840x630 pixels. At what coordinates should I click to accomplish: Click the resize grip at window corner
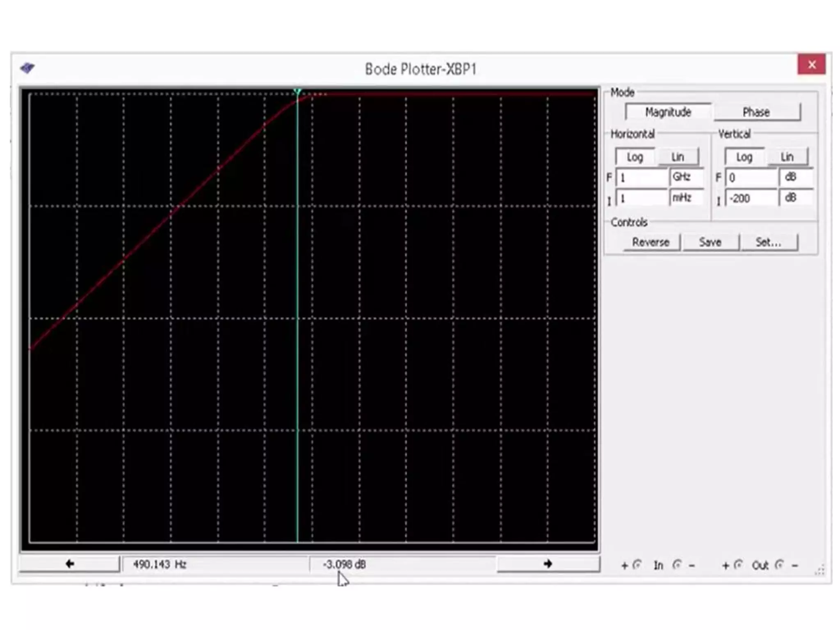(819, 571)
